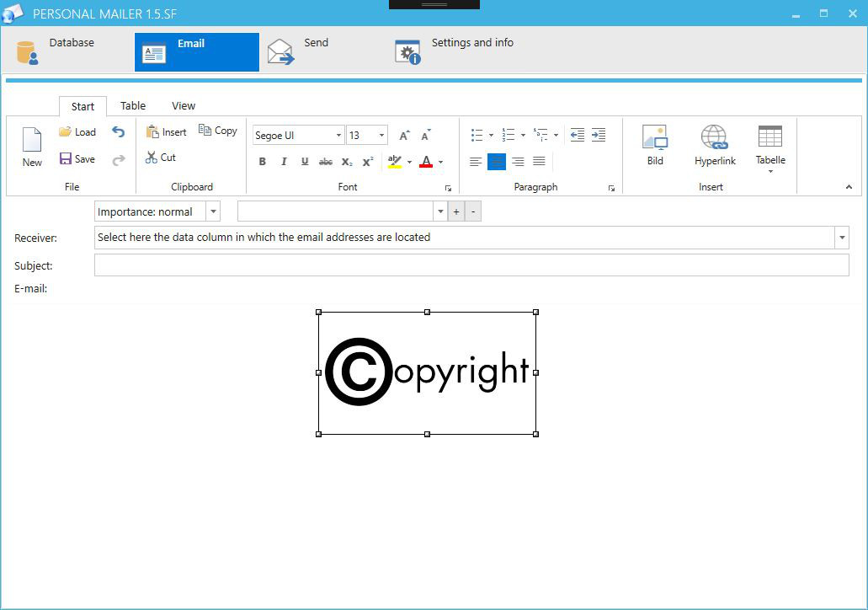The width and height of the screenshot is (868, 610).
Task: Click the Undo arrow icon
Action: pyautogui.click(x=118, y=132)
